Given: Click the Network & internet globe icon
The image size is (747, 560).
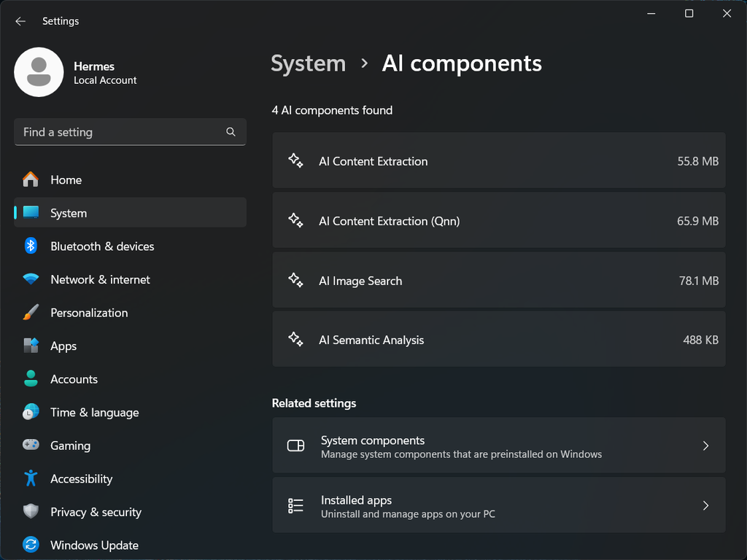Looking at the screenshot, I should coord(30,279).
